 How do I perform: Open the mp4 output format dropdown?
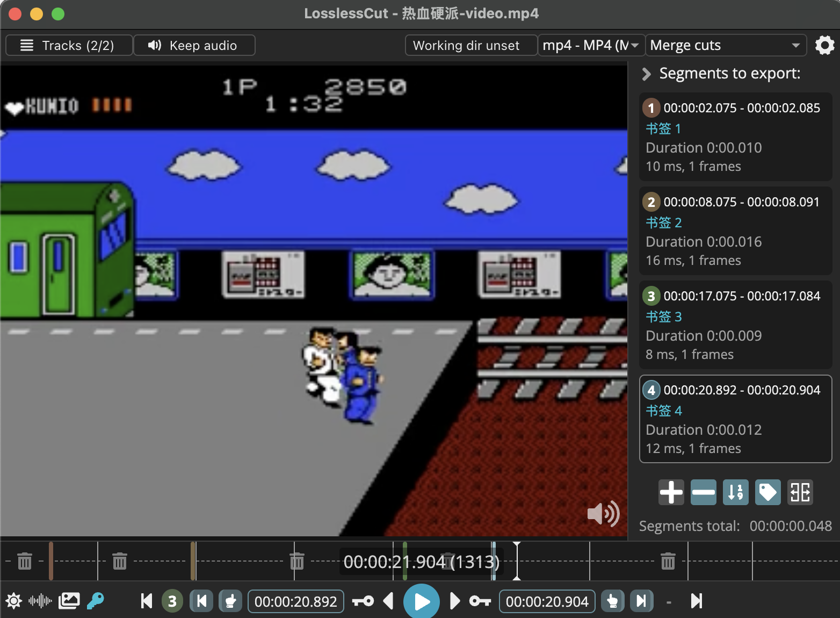click(591, 45)
